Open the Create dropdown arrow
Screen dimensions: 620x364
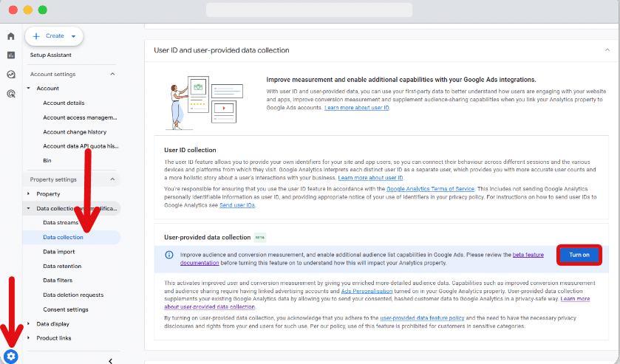coord(73,36)
